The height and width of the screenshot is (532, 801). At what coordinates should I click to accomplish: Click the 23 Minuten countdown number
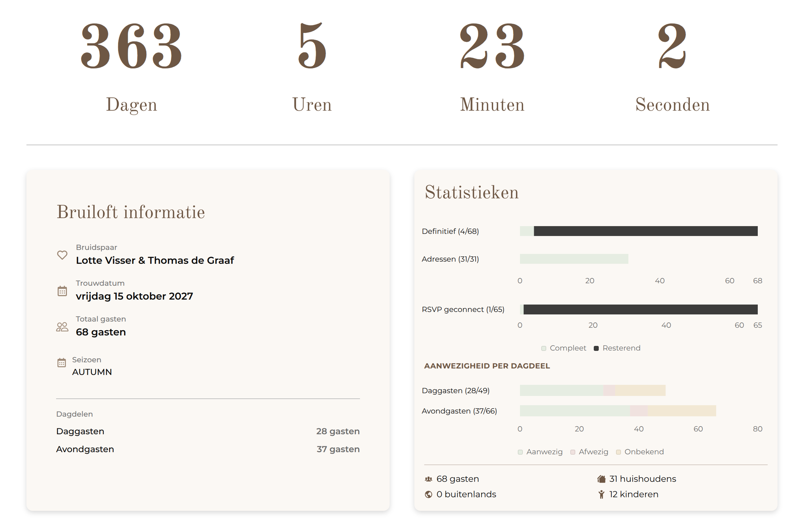(492, 46)
